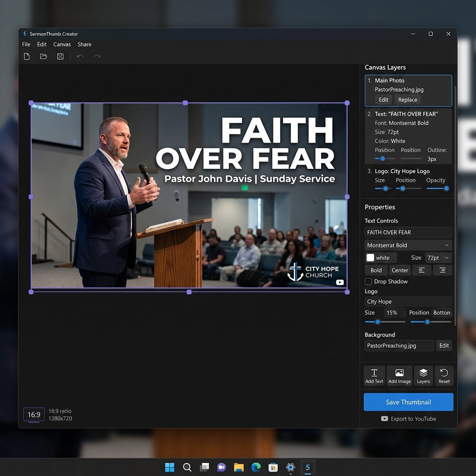Open a folder using the toolbar icon

click(x=43, y=56)
